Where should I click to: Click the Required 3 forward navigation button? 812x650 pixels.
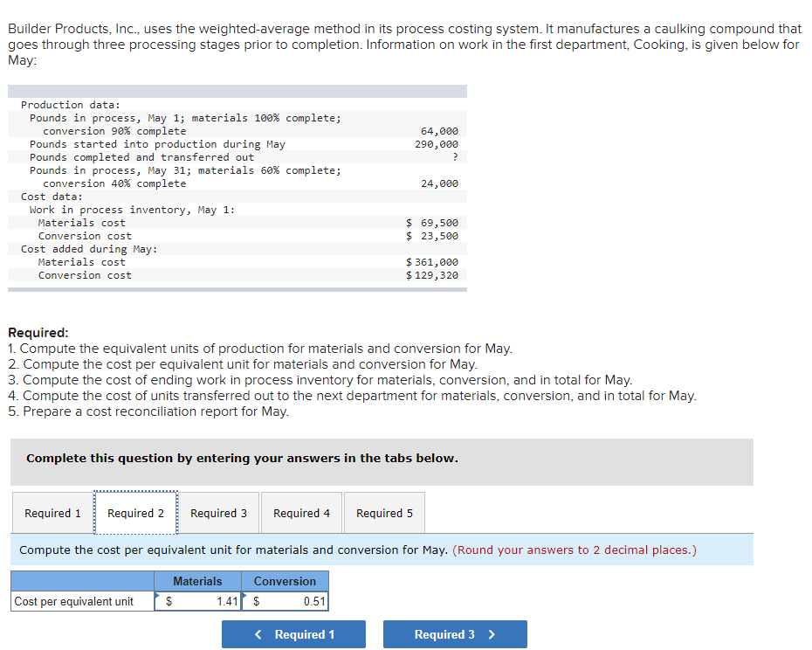point(455,634)
